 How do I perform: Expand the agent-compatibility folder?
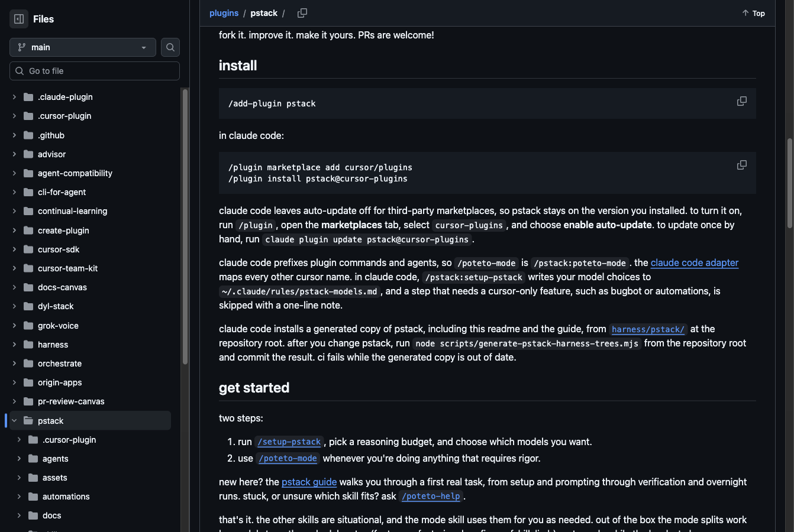[x=14, y=173]
